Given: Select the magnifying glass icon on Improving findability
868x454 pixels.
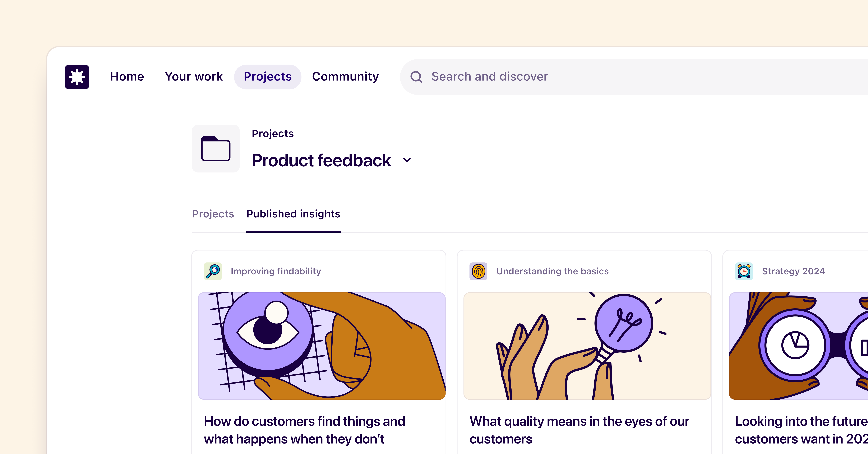Looking at the screenshot, I should 212,271.
